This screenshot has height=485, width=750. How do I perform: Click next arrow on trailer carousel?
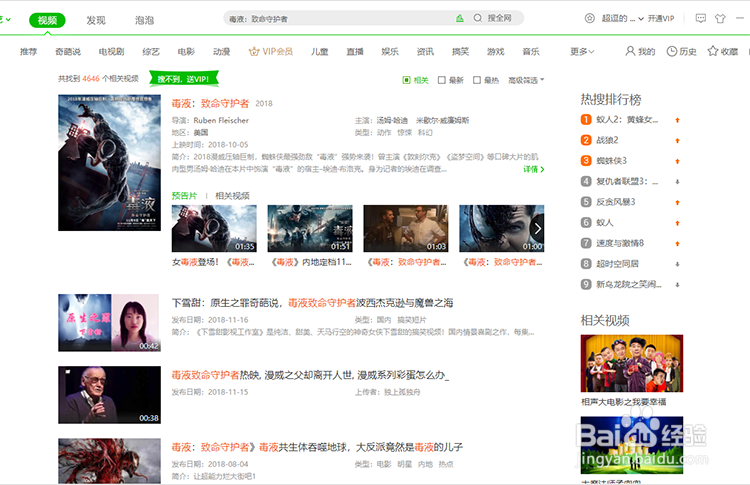(538, 229)
